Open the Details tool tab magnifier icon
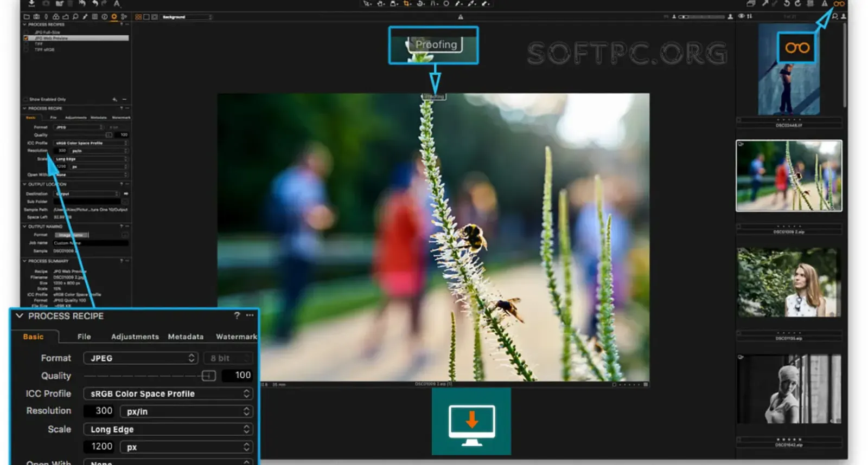The width and height of the screenshot is (868, 465). pyautogui.click(x=75, y=17)
